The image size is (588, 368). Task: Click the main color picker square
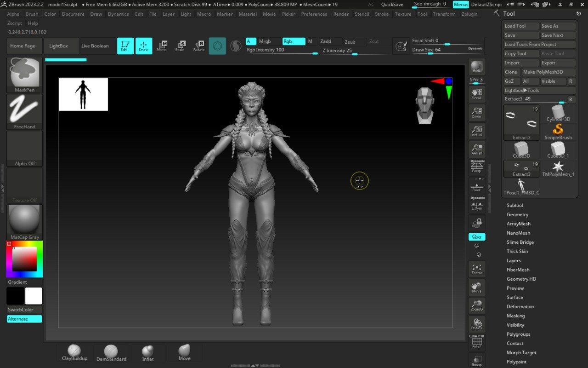pyautogui.click(x=24, y=259)
